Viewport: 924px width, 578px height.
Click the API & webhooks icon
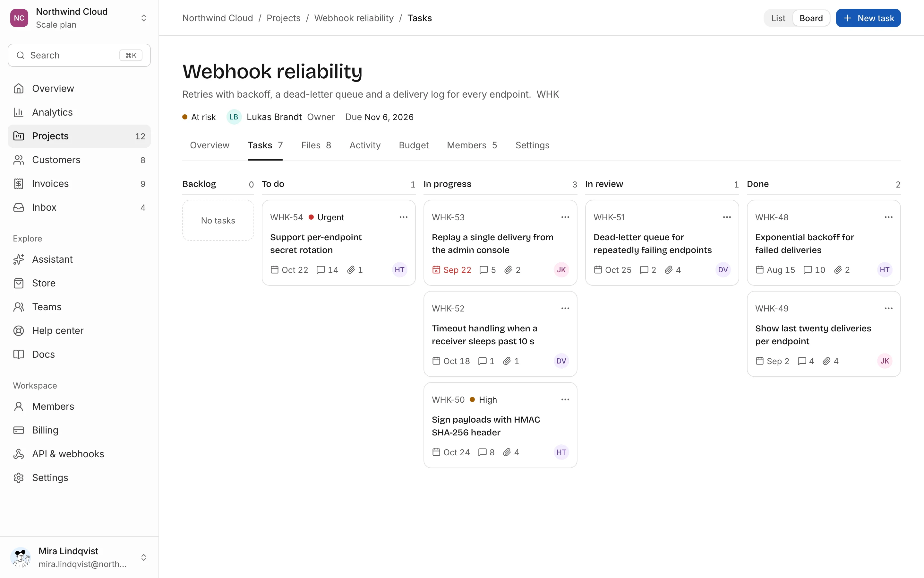18,454
